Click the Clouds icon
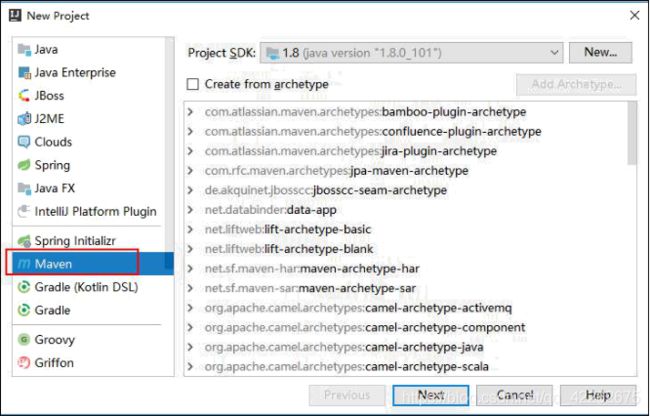The image size is (650, 416). pyautogui.click(x=24, y=142)
